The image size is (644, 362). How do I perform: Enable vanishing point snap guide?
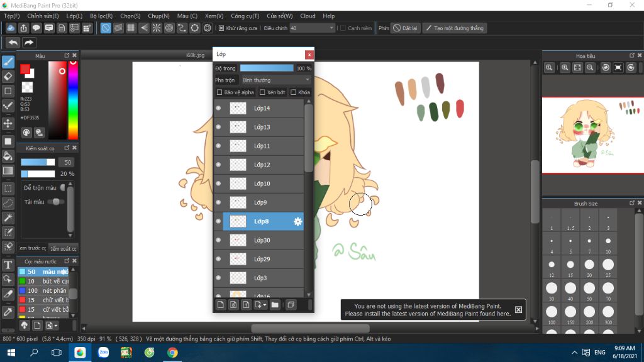pyautogui.click(x=144, y=28)
